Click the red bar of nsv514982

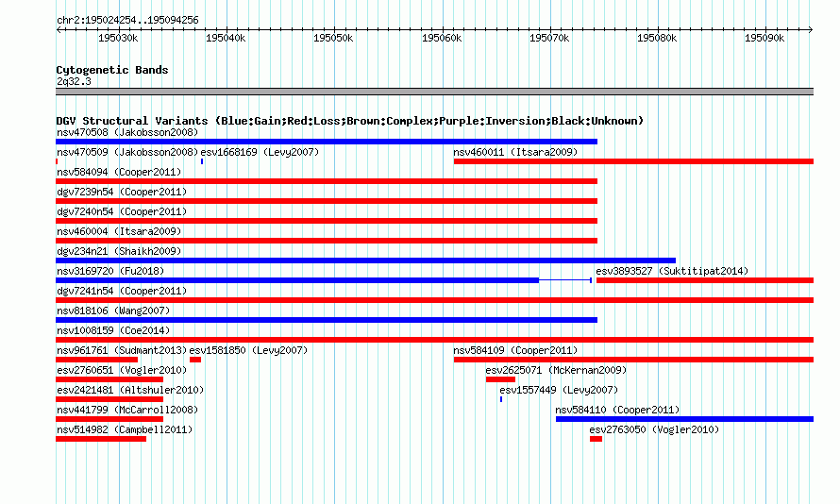point(101,439)
